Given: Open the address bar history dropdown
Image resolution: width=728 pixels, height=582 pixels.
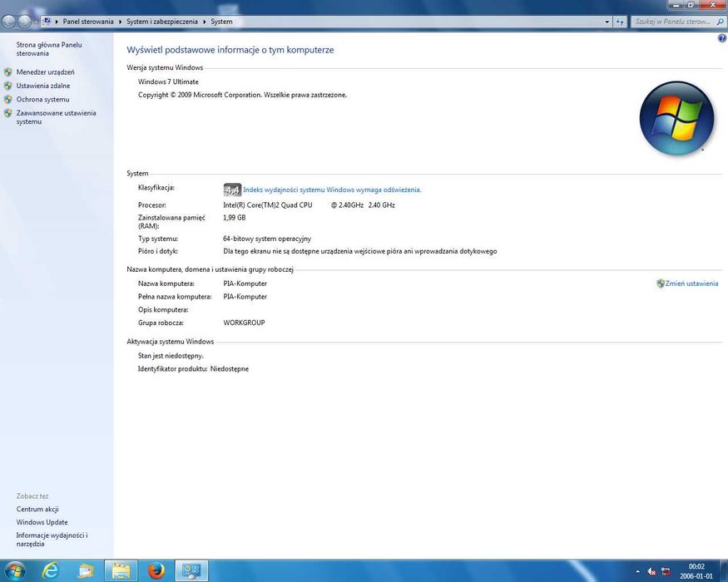Looking at the screenshot, I should point(607,22).
